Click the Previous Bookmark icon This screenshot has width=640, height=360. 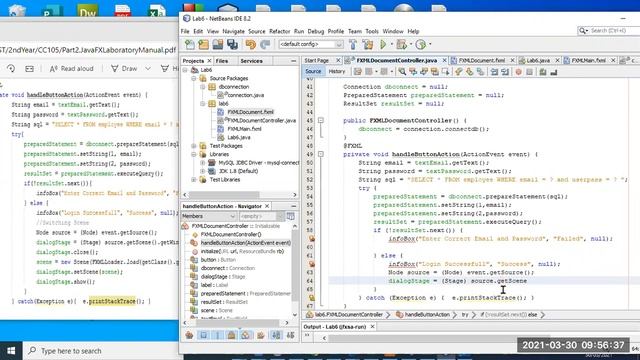(459, 72)
